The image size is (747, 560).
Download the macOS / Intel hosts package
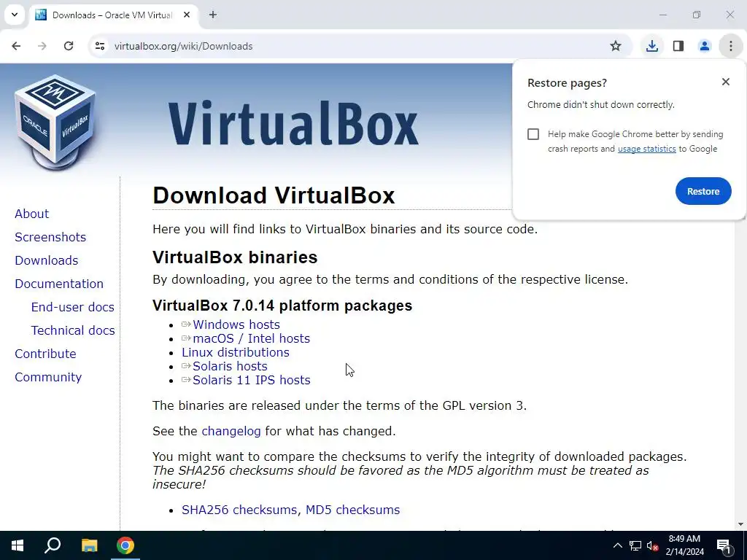[251, 338]
